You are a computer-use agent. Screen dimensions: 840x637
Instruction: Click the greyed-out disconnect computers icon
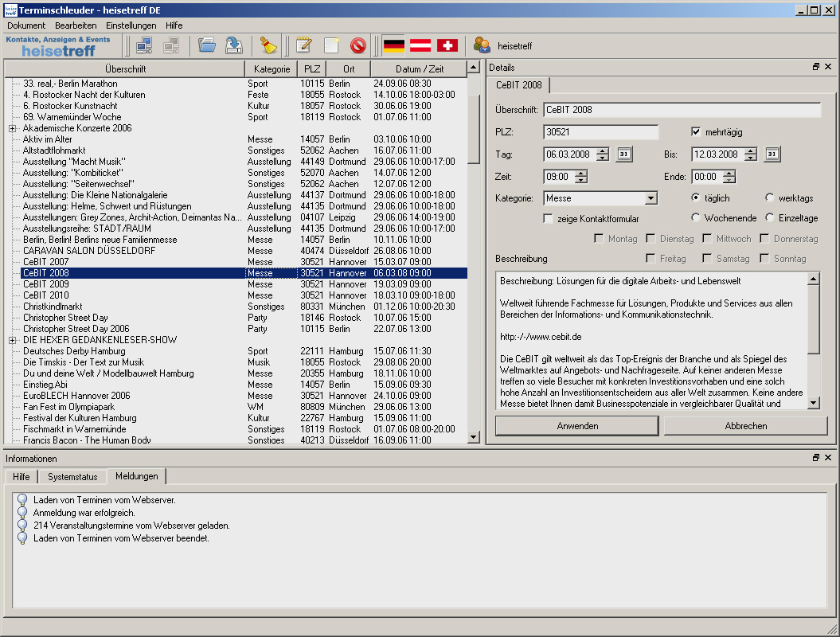tap(171, 46)
